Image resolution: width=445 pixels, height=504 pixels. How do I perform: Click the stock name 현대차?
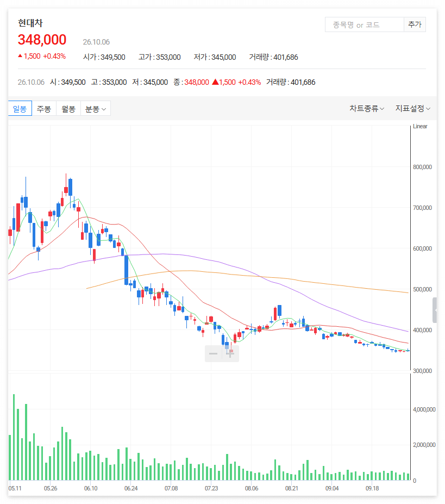(30, 23)
